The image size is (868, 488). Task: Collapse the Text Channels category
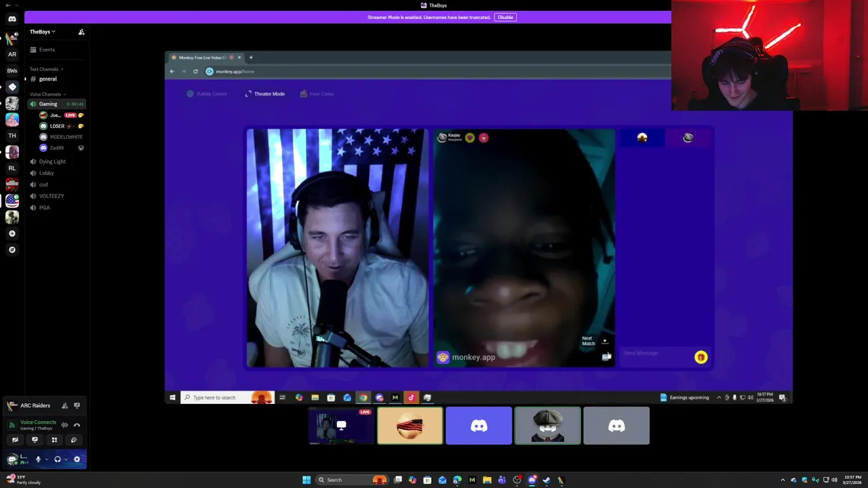point(46,69)
